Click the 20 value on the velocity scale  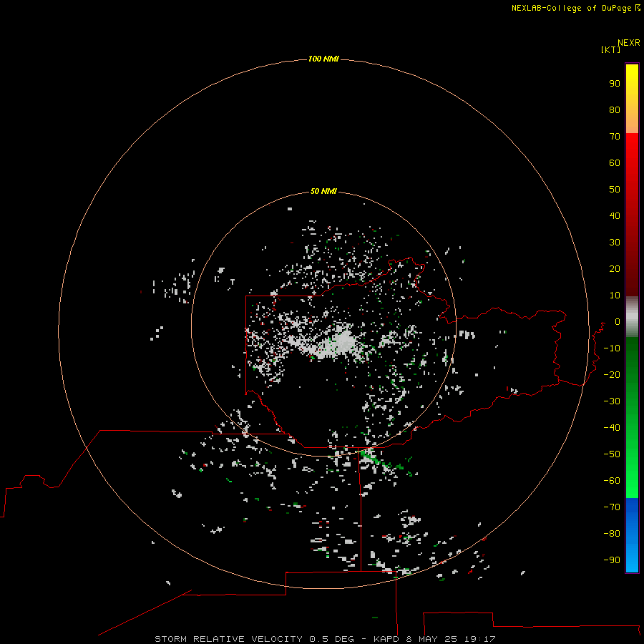click(x=615, y=268)
